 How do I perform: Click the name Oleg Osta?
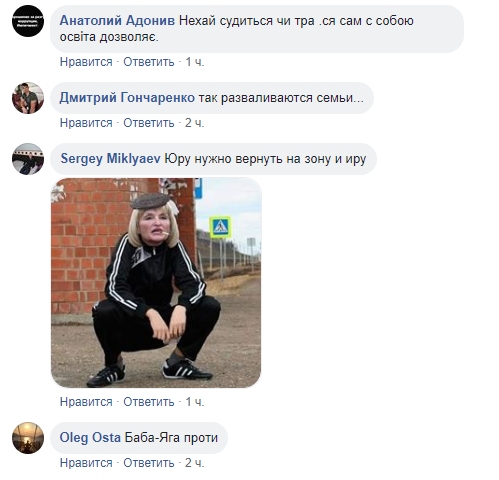coord(90,437)
